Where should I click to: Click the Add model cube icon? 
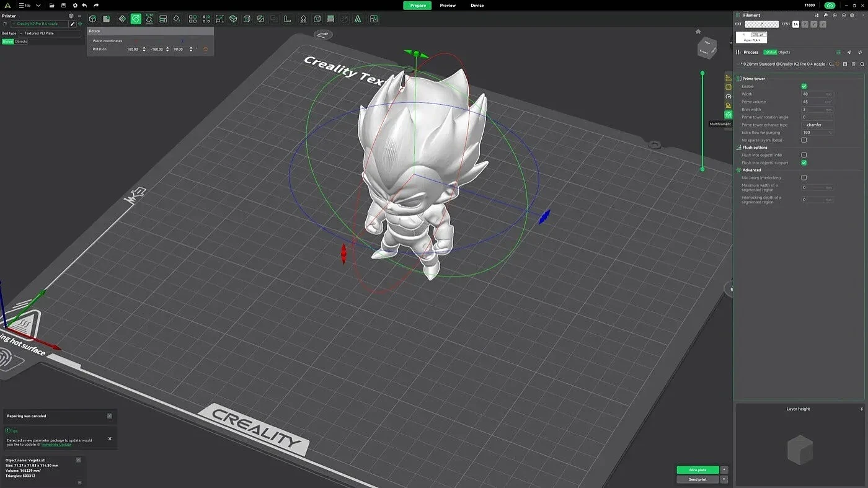pyautogui.click(x=92, y=19)
